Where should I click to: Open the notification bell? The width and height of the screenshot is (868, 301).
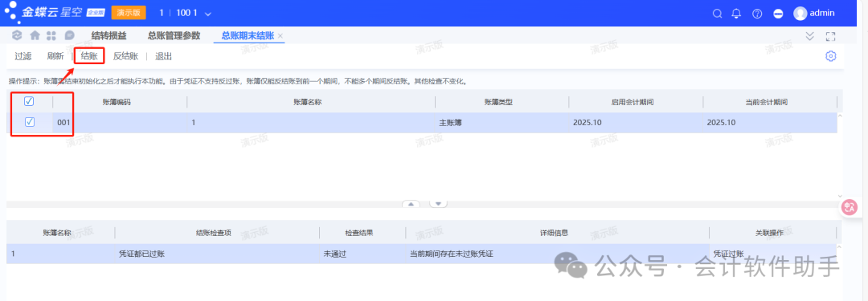[x=736, y=14]
